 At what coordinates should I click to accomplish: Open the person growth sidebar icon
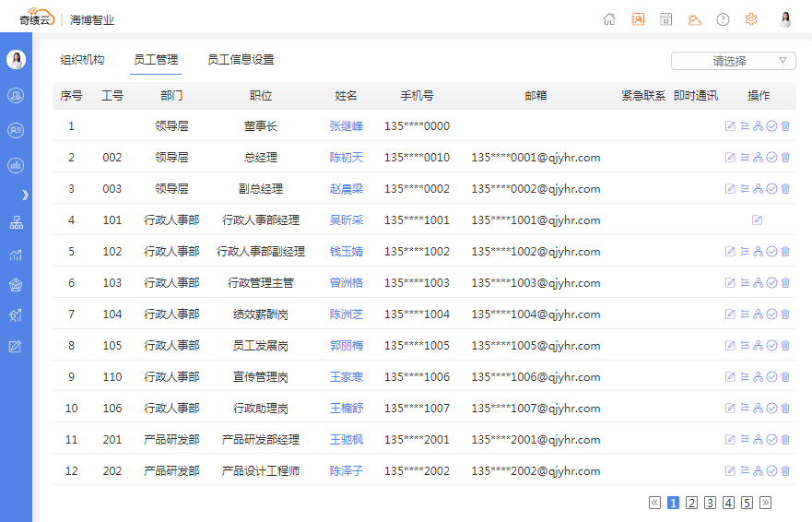click(16, 315)
